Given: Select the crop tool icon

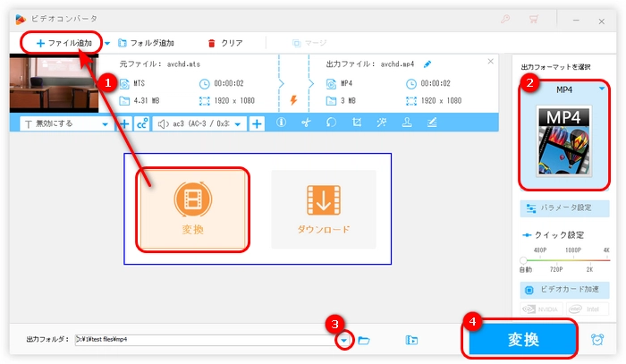Looking at the screenshot, I should (x=357, y=123).
